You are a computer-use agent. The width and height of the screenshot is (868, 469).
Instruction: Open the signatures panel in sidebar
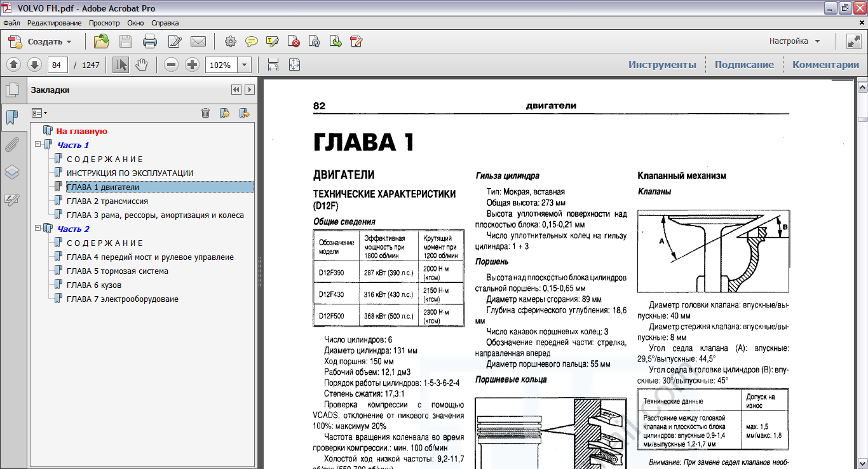tap(12, 200)
